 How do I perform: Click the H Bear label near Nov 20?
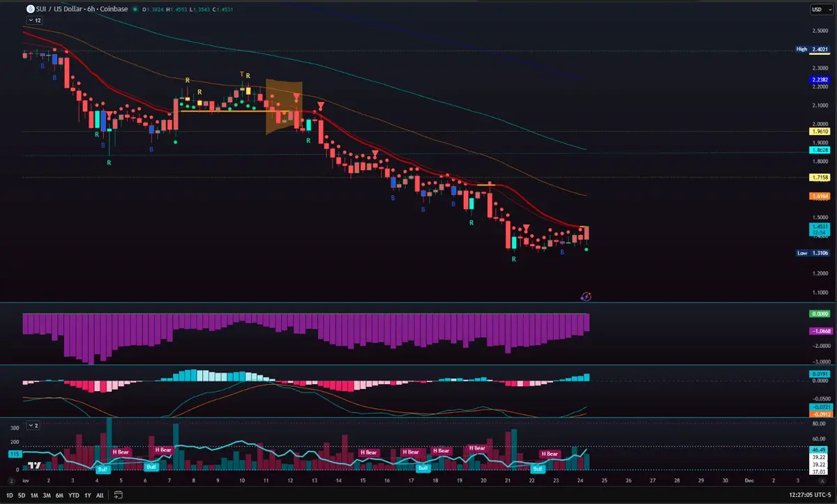tap(477, 448)
